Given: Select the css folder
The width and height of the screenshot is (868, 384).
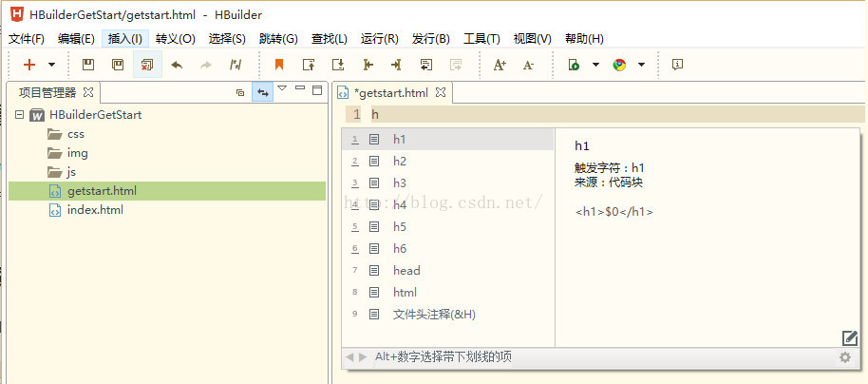Looking at the screenshot, I should pyautogui.click(x=76, y=134).
